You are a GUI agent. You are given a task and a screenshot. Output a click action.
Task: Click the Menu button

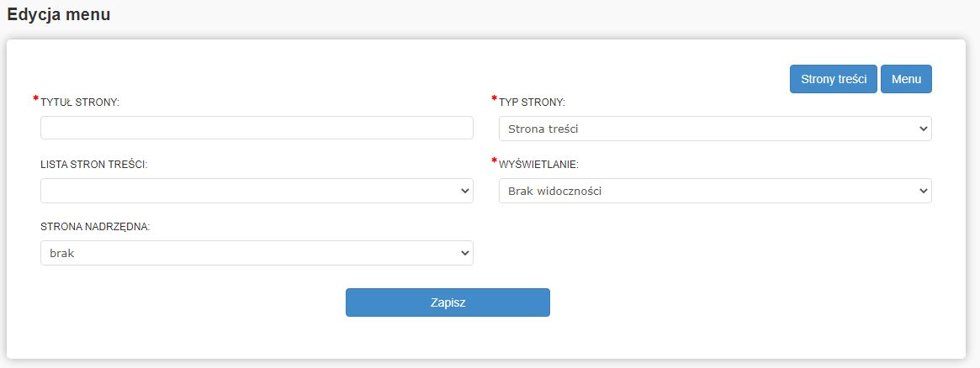(x=906, y=79)
